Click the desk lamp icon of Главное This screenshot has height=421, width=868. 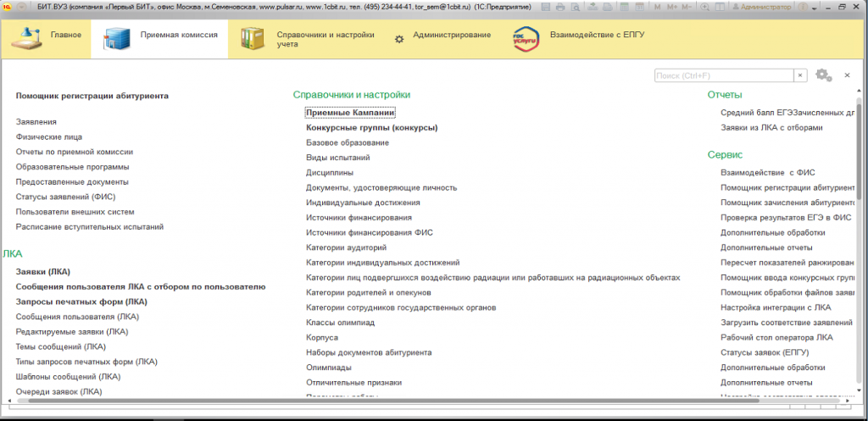[25, 38]
